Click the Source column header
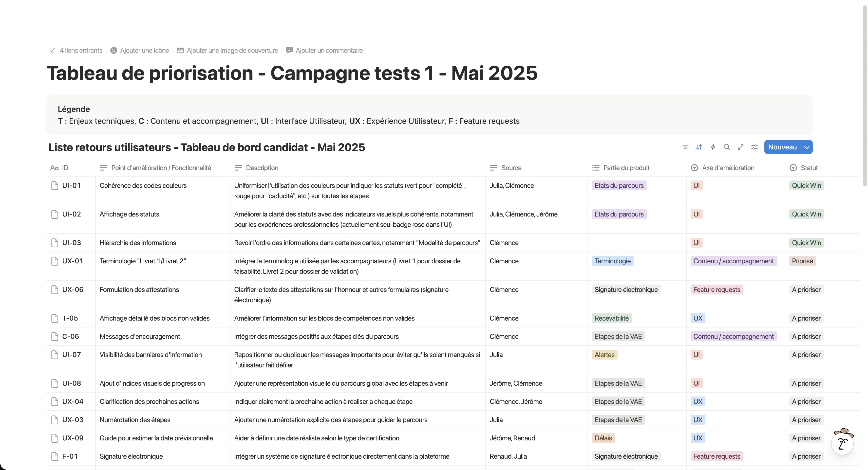The image size is (868, 470). pos(511,168)
